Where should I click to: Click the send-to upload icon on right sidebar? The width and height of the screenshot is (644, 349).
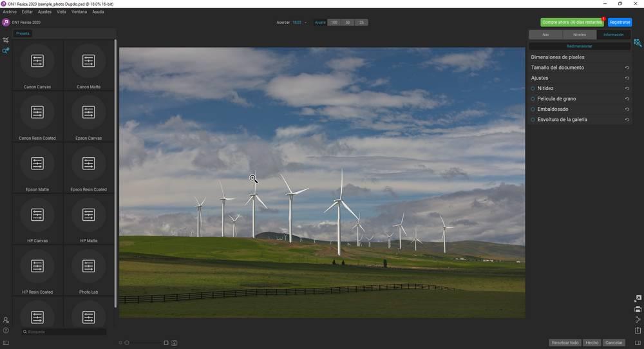point(638,330)
